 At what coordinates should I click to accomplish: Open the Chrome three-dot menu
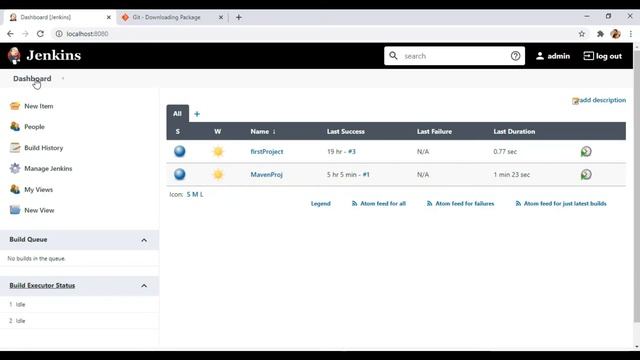pyautogui.click(x=631, y=34)
